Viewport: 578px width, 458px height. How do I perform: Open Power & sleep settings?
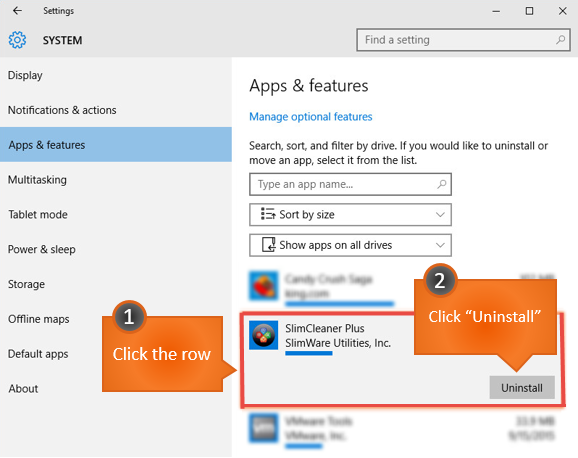[x=116, y=249]
